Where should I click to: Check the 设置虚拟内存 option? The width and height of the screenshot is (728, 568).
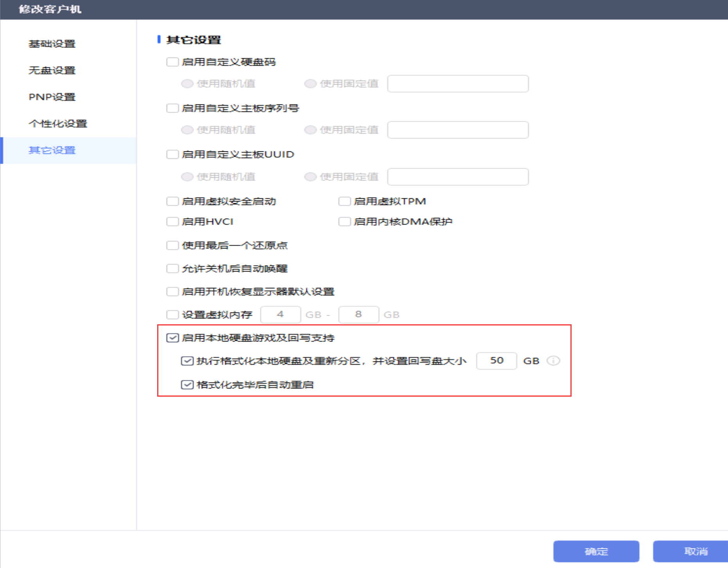[172, 314]
